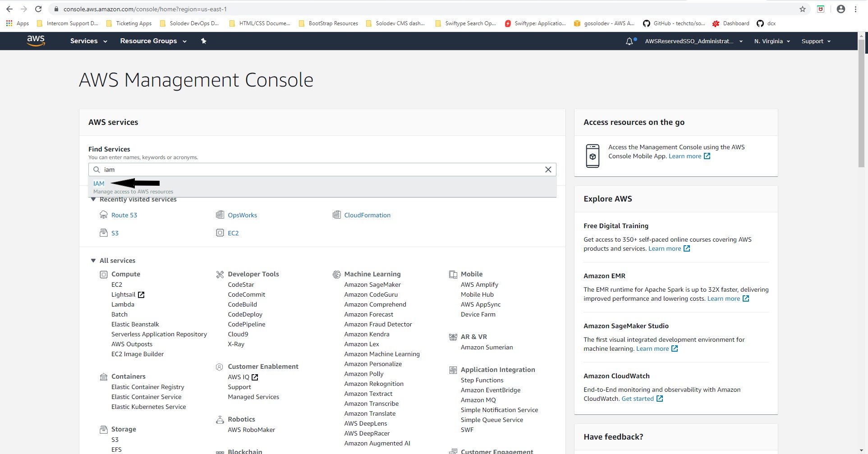
Task: Open OpsWorks from recently visited
Action: point(242,215)
